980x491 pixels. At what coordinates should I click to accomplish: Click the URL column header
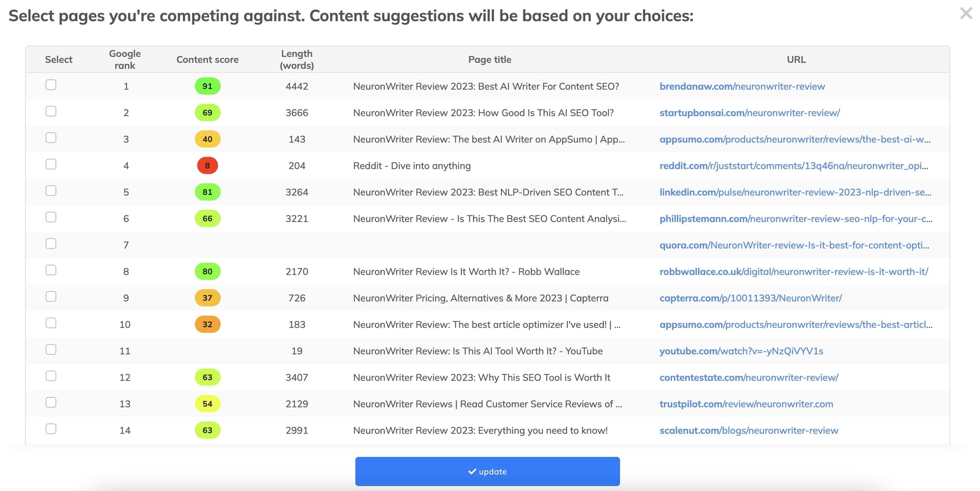[x=796, y=59]
